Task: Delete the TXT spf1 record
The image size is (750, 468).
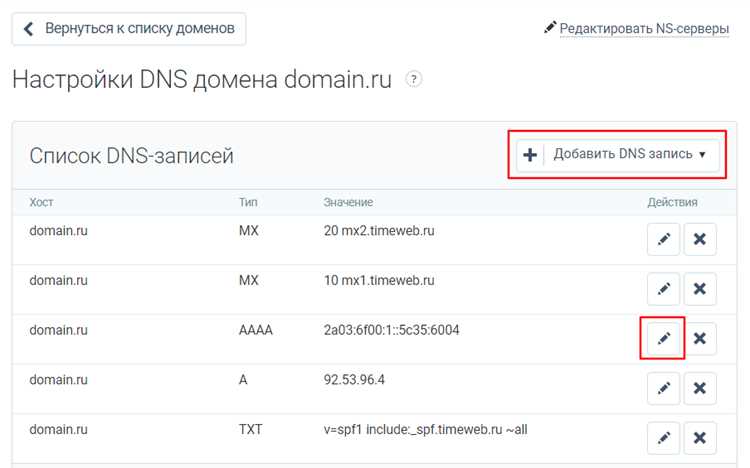Action: 700,438
